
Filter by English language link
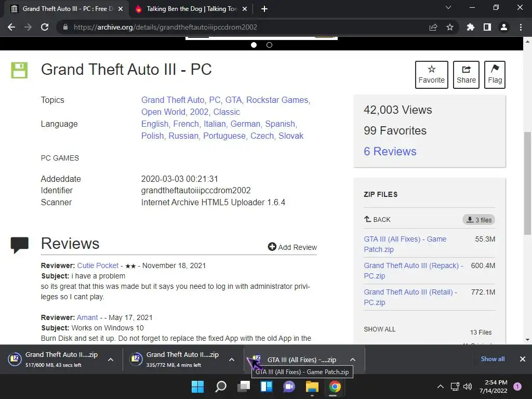[x=155, y=124]
